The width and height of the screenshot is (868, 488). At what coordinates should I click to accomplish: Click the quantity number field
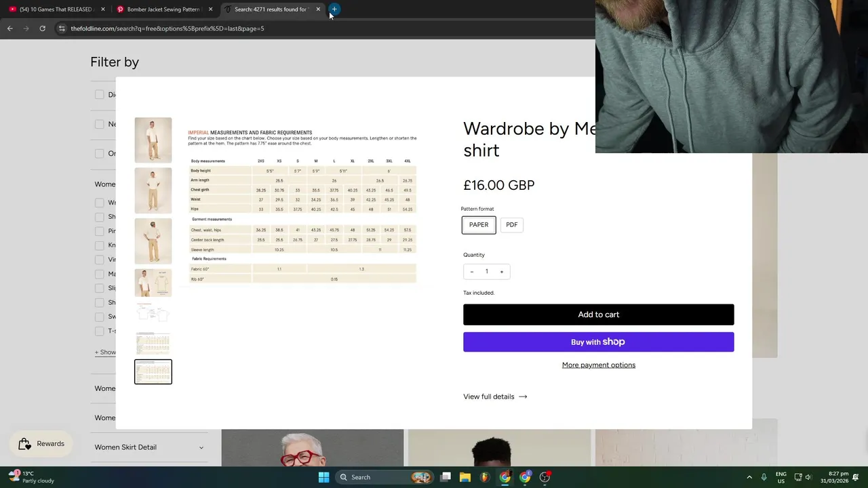point(487,272)
